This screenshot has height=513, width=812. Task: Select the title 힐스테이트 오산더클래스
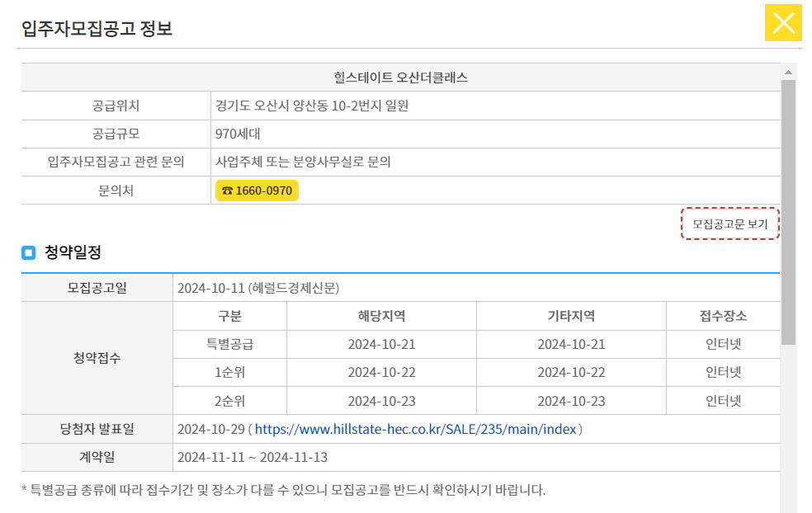point(401,78)
